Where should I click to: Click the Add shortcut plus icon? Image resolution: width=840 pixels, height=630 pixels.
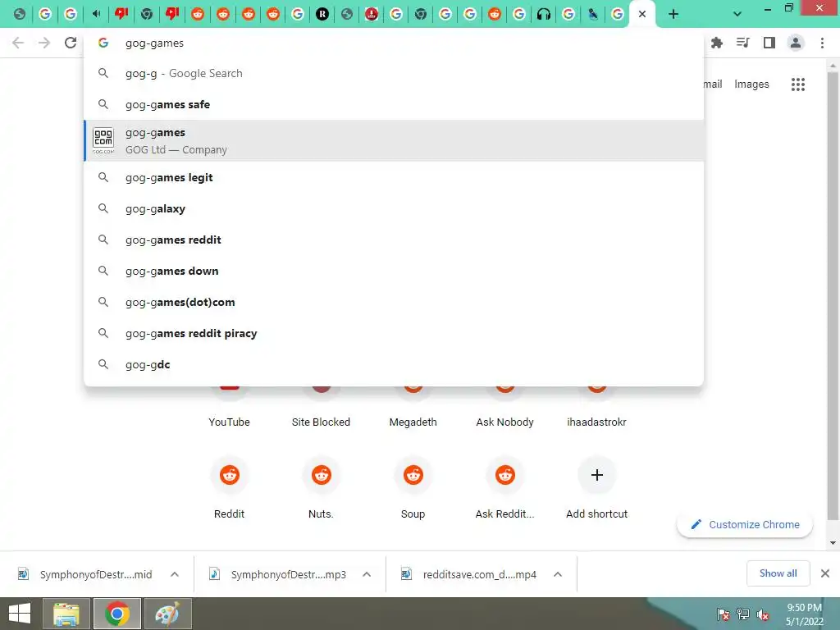pyautogui.click(x=597, y=475)
